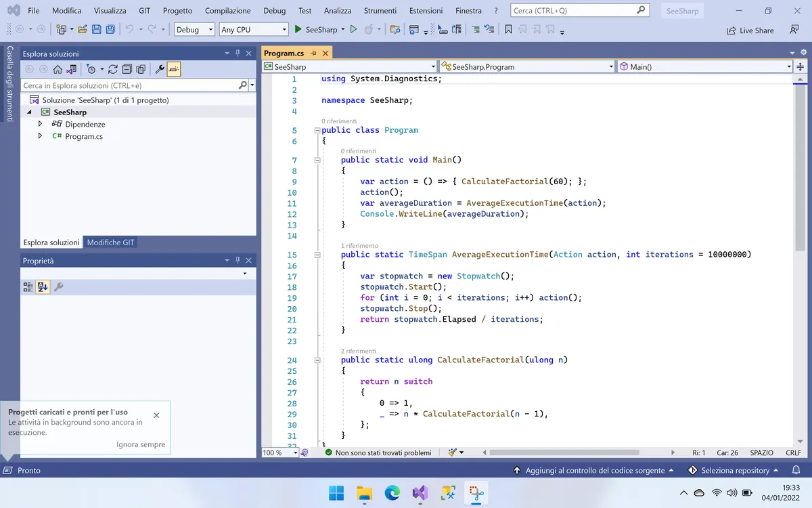Image resolution: width=812 pixels, height=508 pixels.
Task: Switch to the Modifiche GIT tab
Action: (x=110, y=242)
